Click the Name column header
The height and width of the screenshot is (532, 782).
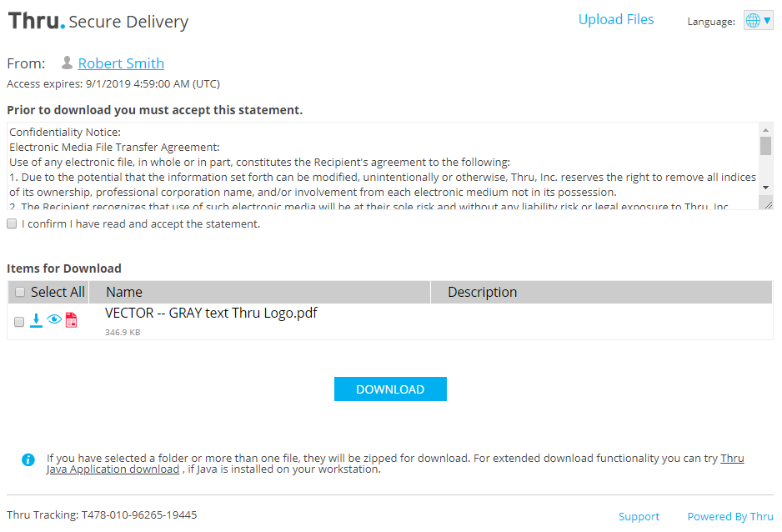click(124, 292)
